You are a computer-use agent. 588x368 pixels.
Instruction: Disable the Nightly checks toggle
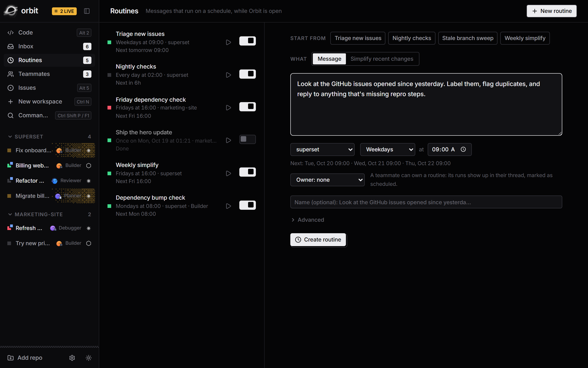[x=247, y=74]
